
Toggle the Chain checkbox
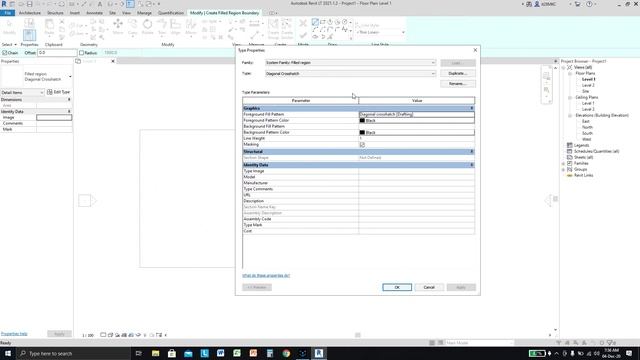pyautogui.click(x=5, y=53)
